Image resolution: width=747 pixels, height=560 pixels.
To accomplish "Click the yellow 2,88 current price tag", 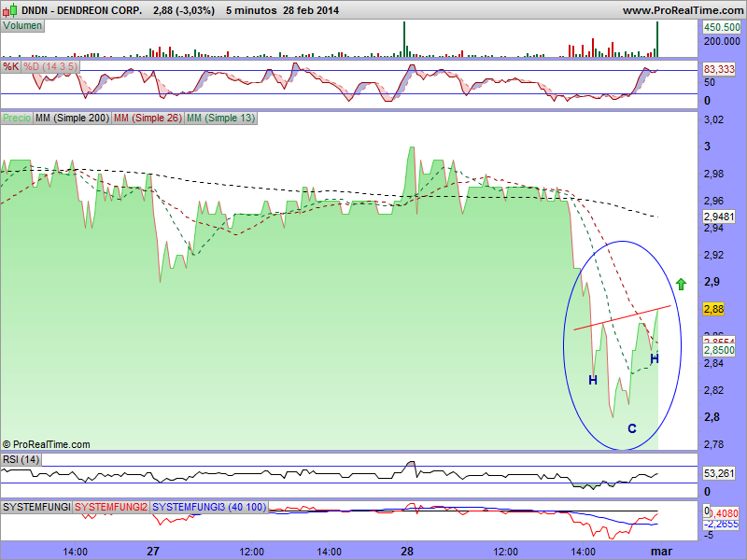I will coord(713,309).
